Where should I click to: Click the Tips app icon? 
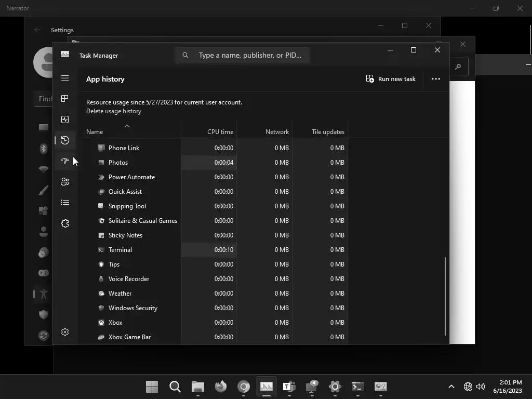click(101, 264)
